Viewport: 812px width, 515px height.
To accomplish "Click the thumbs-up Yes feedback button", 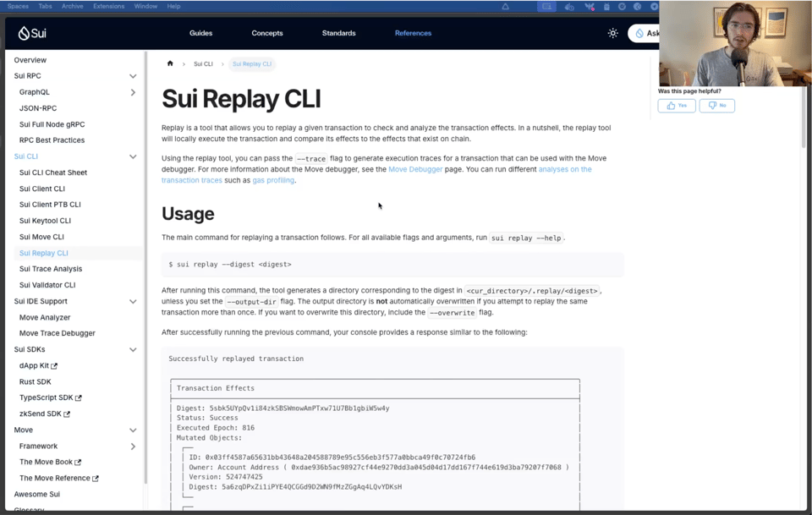I will click(677, 106).
